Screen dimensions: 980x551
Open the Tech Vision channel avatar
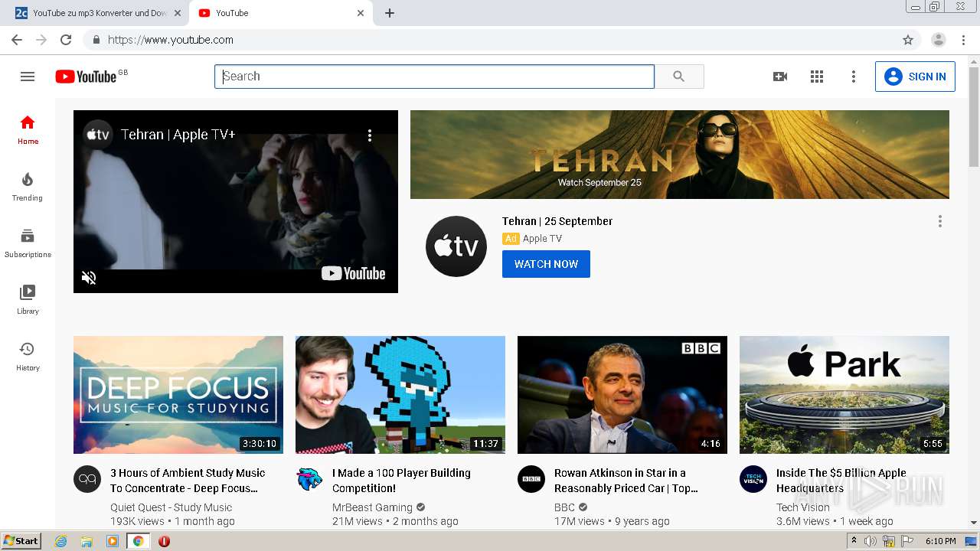(753, 479)
